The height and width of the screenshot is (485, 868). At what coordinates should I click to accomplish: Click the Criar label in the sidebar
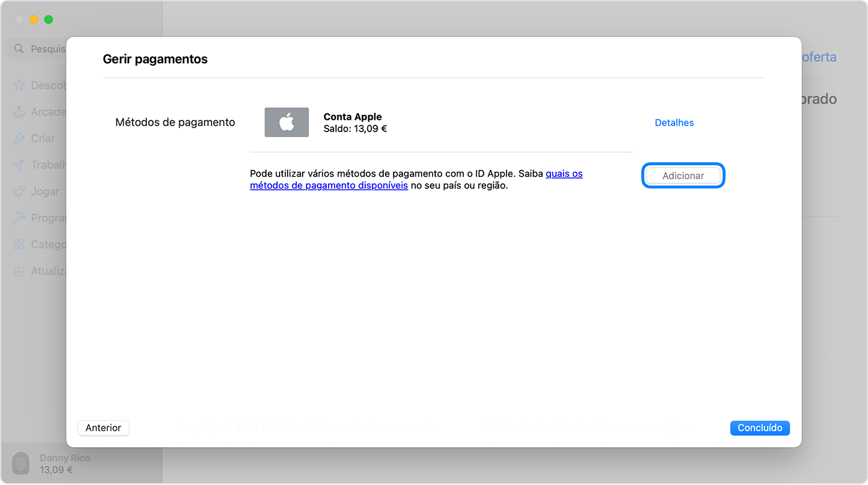tap(43, 138)
